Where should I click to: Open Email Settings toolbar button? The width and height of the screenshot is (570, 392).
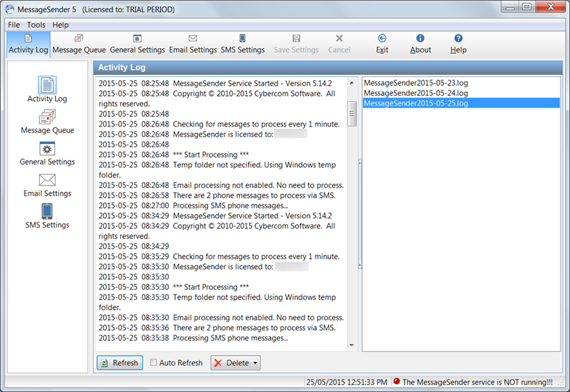pyautogui.click(x=193, y=44)
